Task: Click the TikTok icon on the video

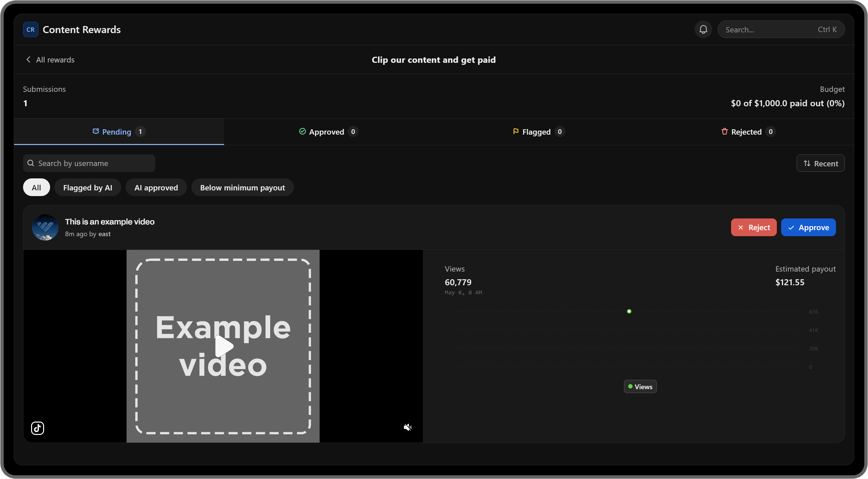Action: (37, 428)
